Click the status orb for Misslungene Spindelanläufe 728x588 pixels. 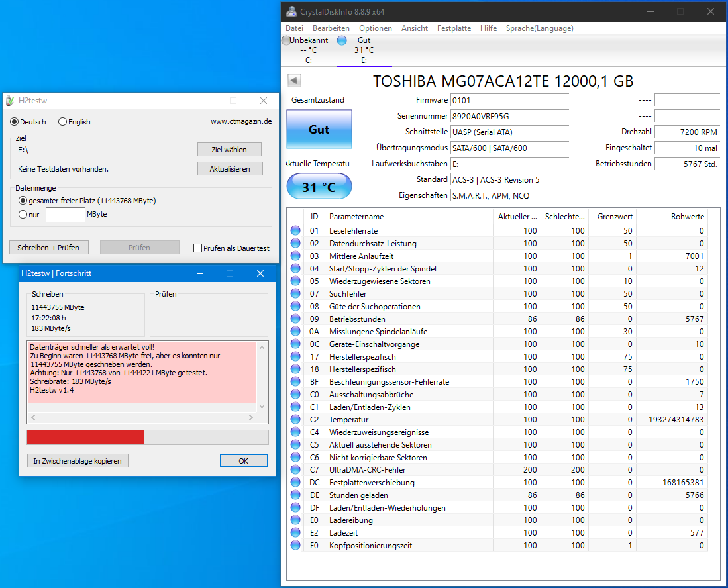(x=295, y=331)
